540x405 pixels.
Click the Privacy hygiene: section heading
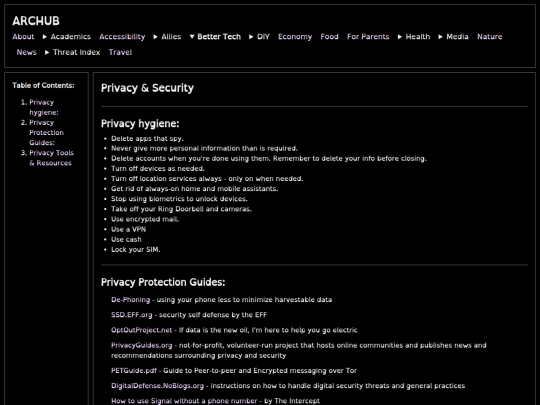click(140, 124)
